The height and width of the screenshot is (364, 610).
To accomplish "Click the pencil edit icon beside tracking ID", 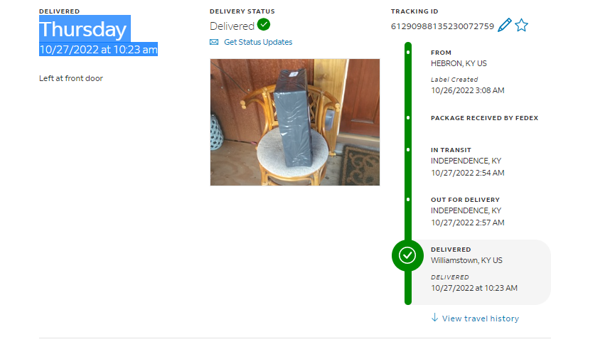I will [505, 26].
